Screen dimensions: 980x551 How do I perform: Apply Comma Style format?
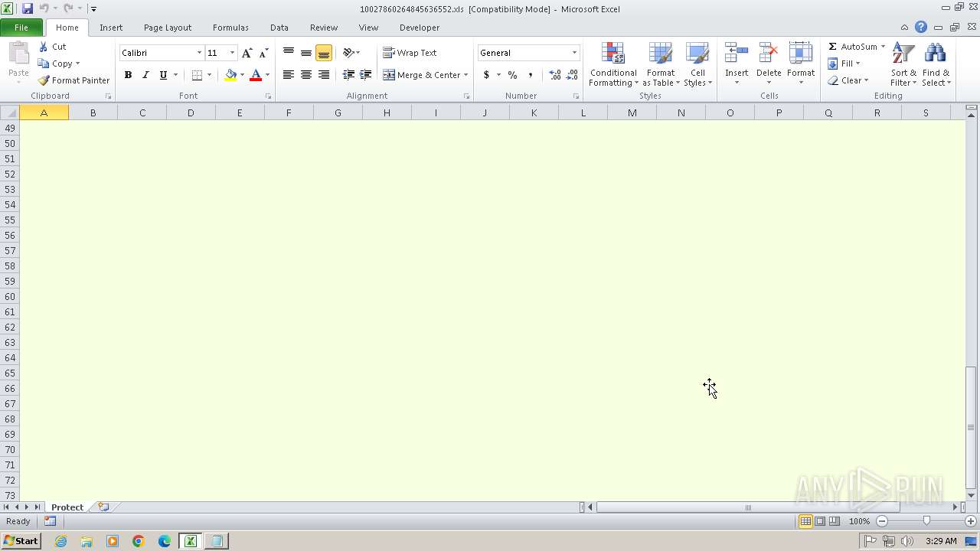pos(530,75)
